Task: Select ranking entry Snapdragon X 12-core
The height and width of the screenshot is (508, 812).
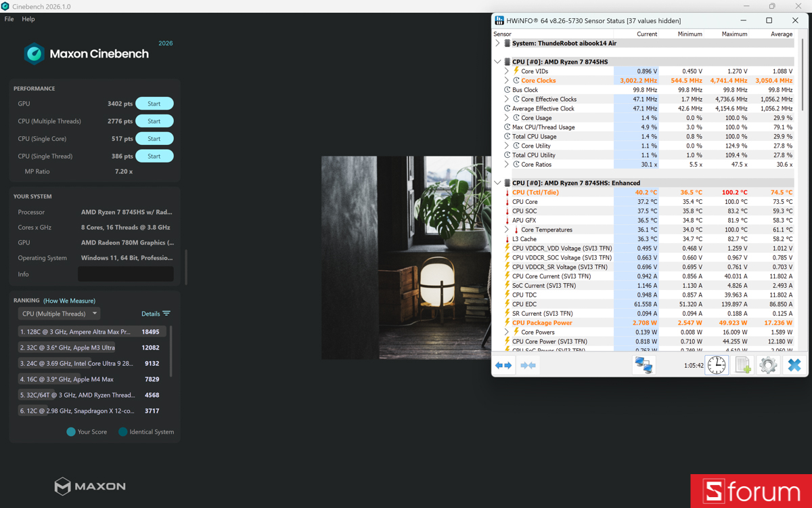Action: [x=92, y=410]
